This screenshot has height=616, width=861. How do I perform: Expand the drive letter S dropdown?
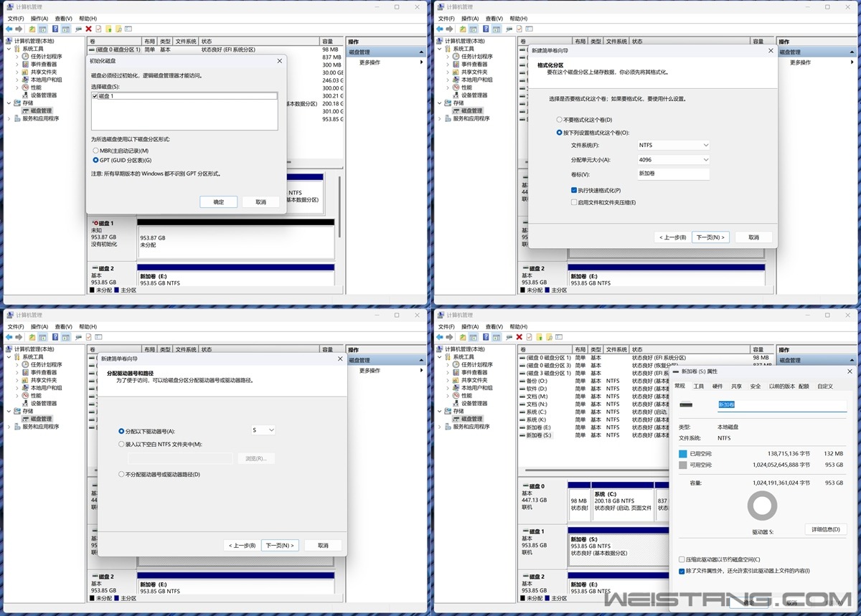(x=263, y=430)
